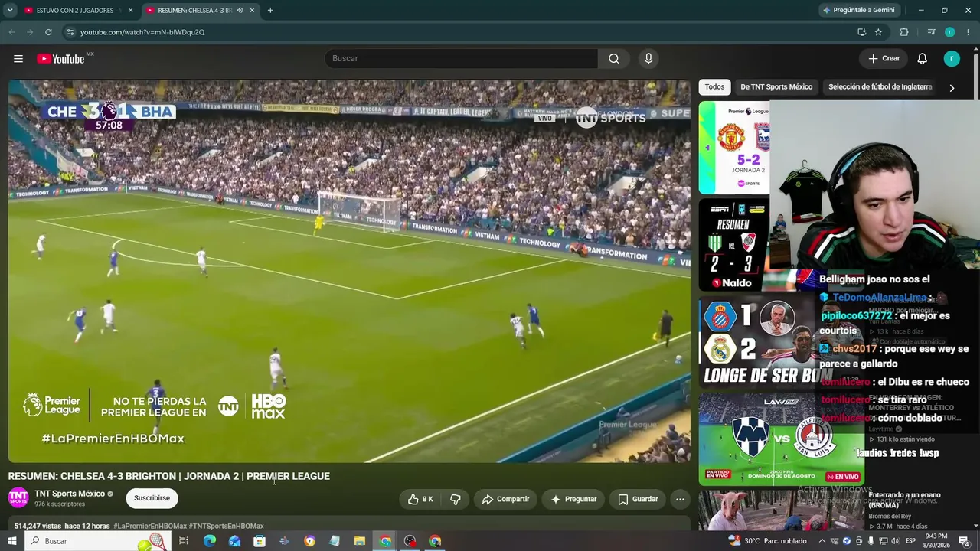Screen dimensions: 980x551
Task: Like the video with thumbs up
Action: point(420,499)
